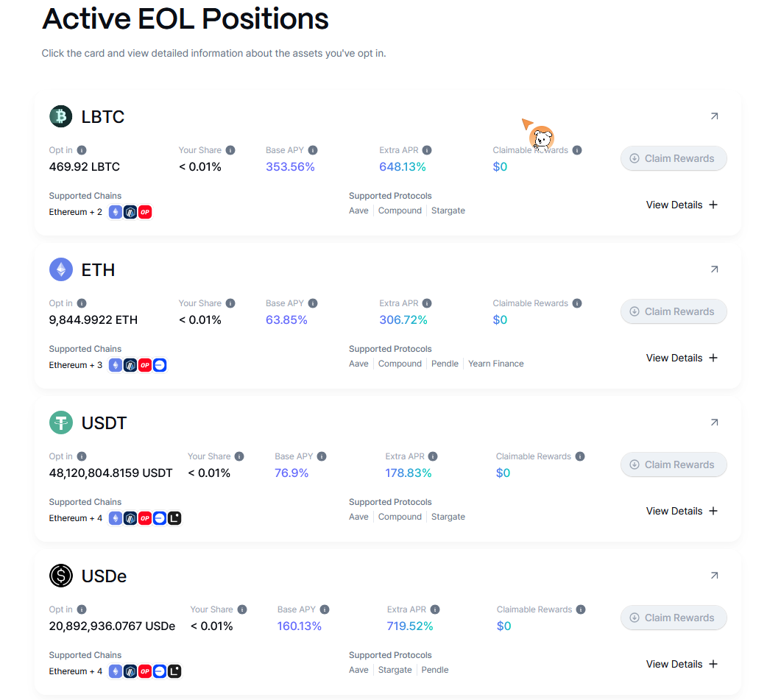Click the Optimism chain icon under LBTC
Screen dimensions: 781x700
pyautogui.click(x=145, y=212)
